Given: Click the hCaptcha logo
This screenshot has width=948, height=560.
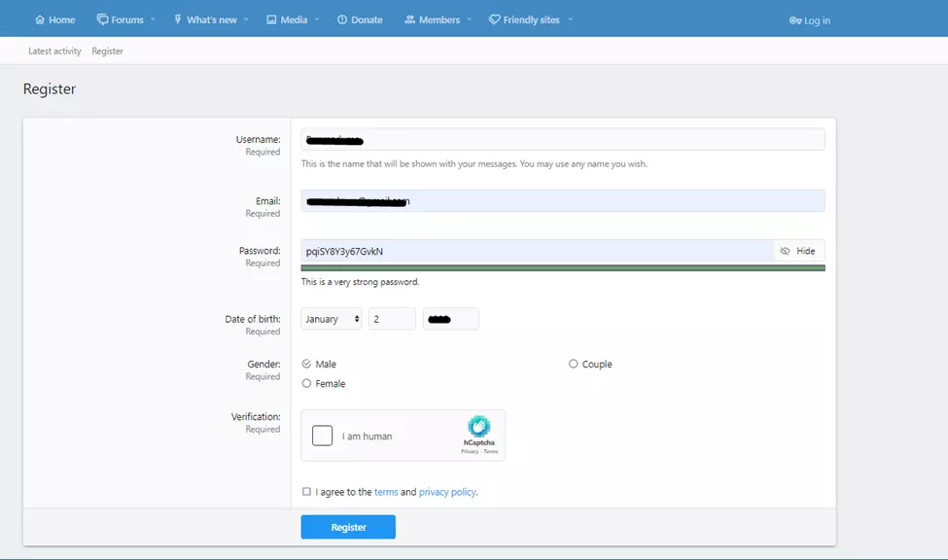Looking at the screenshot, I should point(478,427).
